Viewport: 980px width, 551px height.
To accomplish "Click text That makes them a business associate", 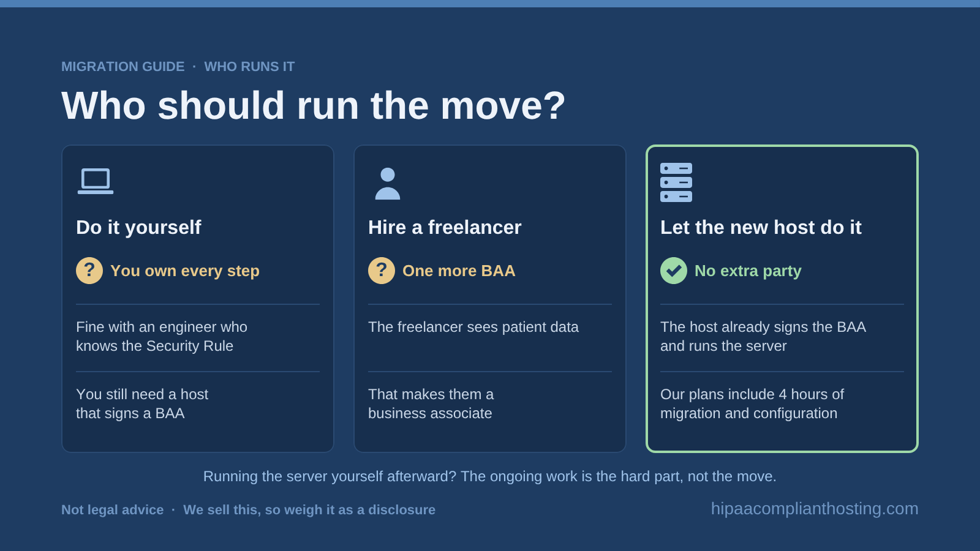I will [x=431, y=404].
